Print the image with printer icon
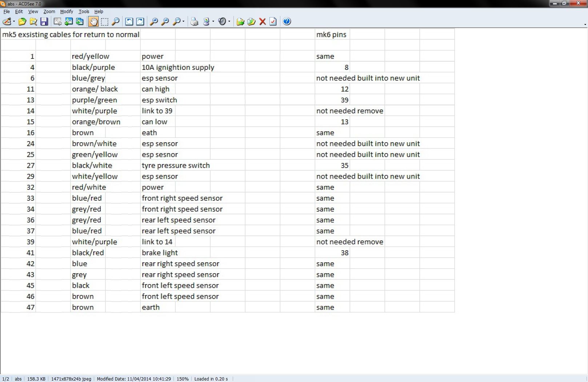588x382 pixels. pos(195,22)
